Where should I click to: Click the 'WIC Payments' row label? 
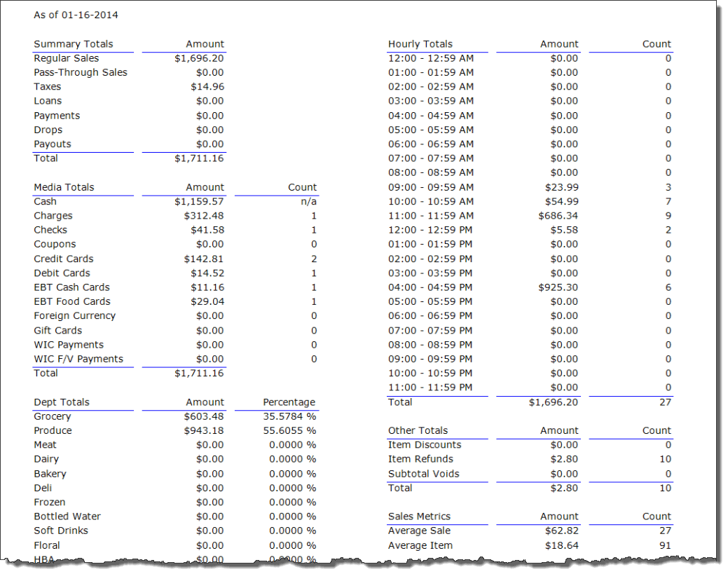(x=69, y=345)
